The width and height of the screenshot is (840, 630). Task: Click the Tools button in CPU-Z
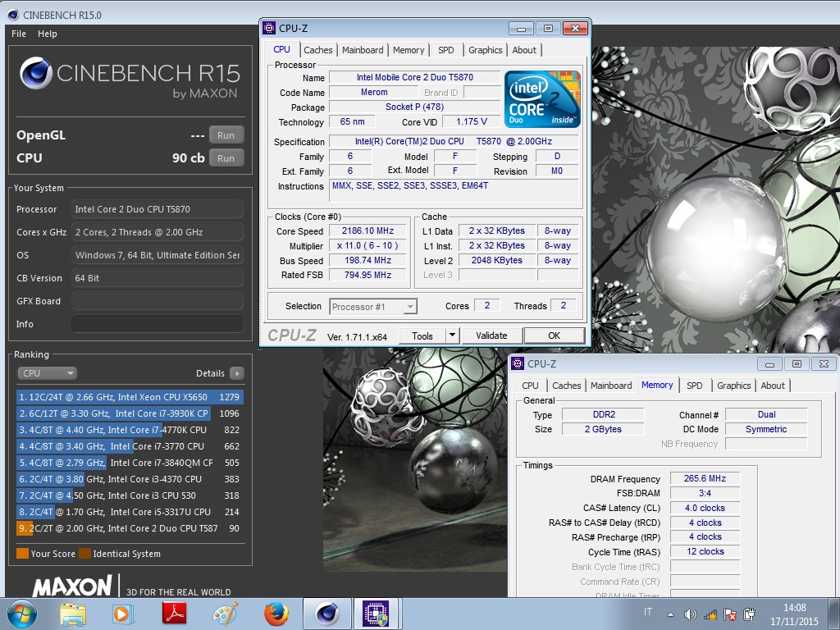click(422, 336)
